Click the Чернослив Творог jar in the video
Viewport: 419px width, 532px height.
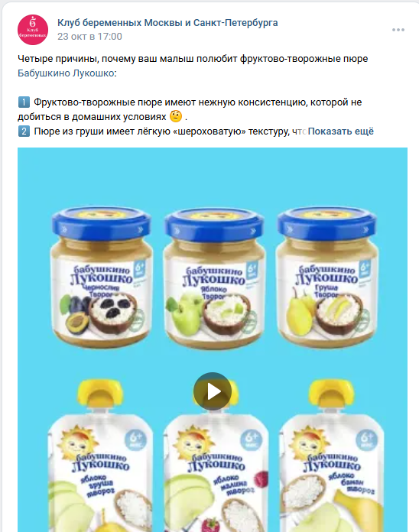tap(101, 277)
